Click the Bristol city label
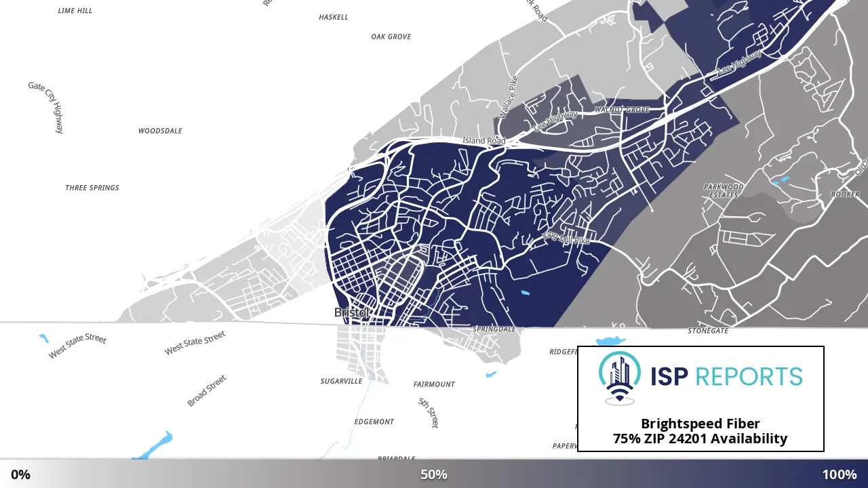868x488 pixels. pyautogui.click(x=352, y=312)
